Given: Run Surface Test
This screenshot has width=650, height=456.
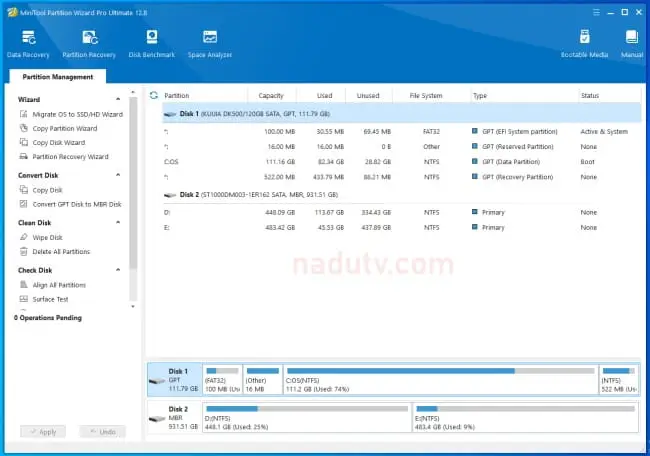Looking at the screenshot, I should coord(44,299).
